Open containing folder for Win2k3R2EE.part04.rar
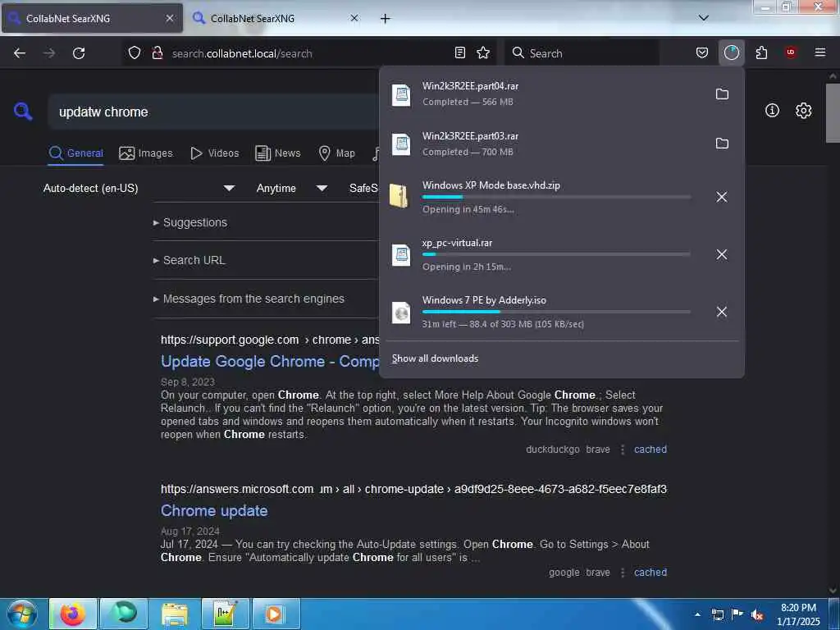The height and width of the screenshot is (630, 840). 722,94
